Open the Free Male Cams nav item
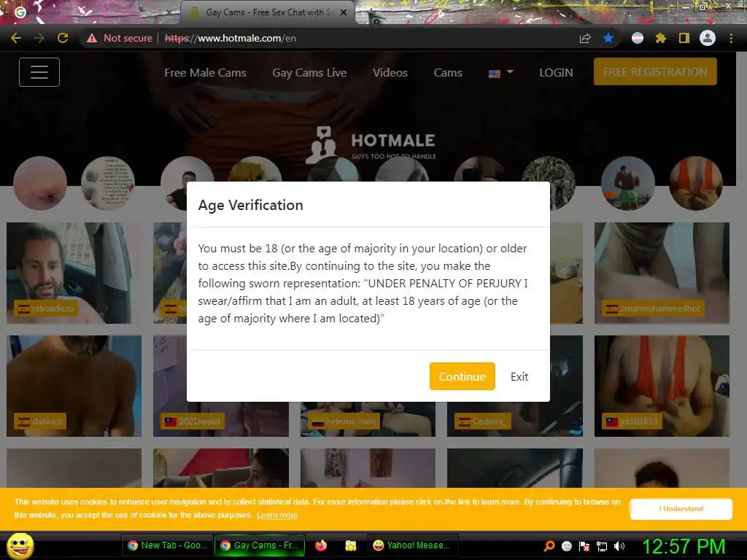 pyautogui.click(x=205, y=73)
